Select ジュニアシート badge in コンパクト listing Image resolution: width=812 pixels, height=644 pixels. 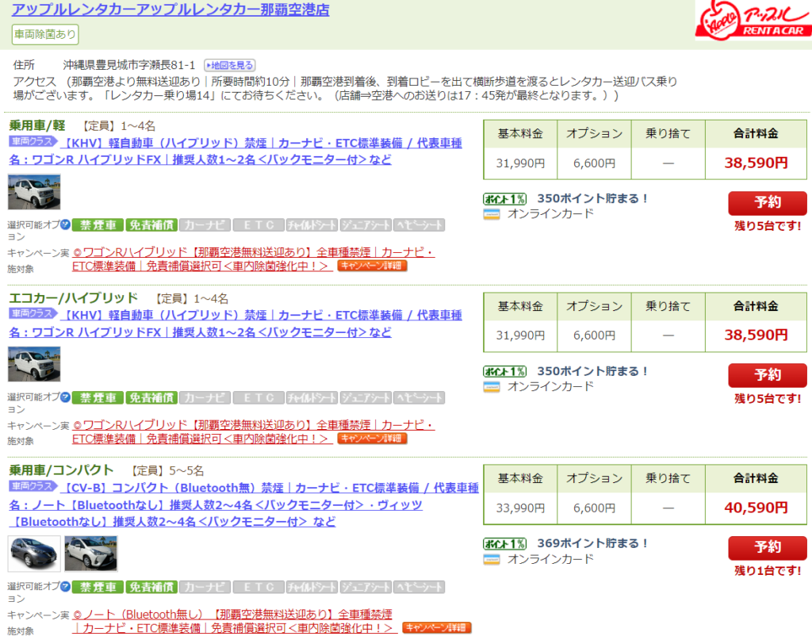pyautogui.click(x=366, y=587)
